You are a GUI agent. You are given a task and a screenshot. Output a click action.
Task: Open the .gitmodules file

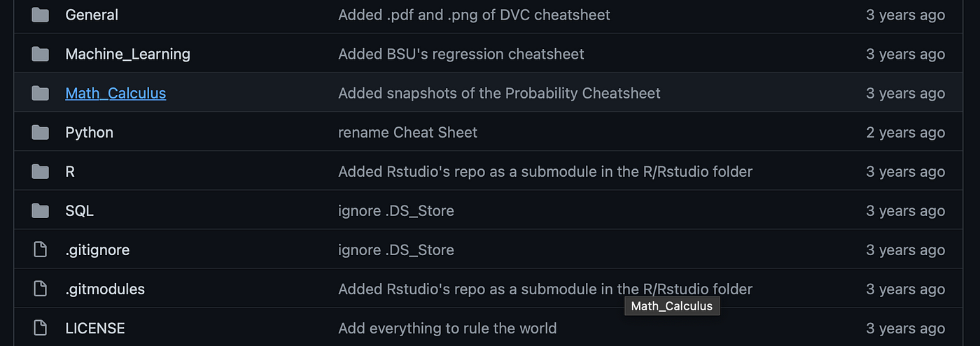click(x=105, y=289)
